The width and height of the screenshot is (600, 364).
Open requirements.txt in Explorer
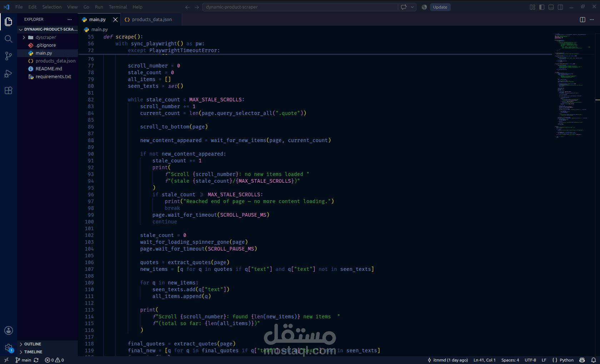tap(47, 77)
